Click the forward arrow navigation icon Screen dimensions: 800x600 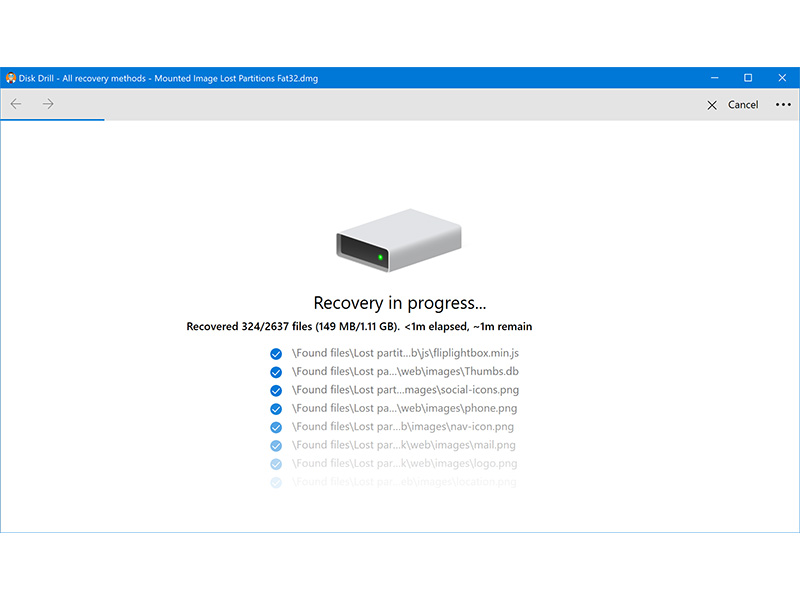[48, 104]
